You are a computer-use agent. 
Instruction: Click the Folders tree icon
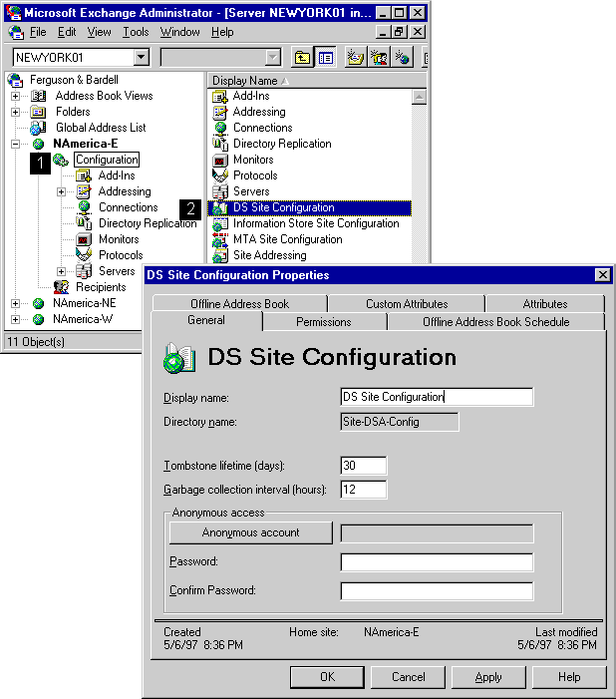(38, 112)
